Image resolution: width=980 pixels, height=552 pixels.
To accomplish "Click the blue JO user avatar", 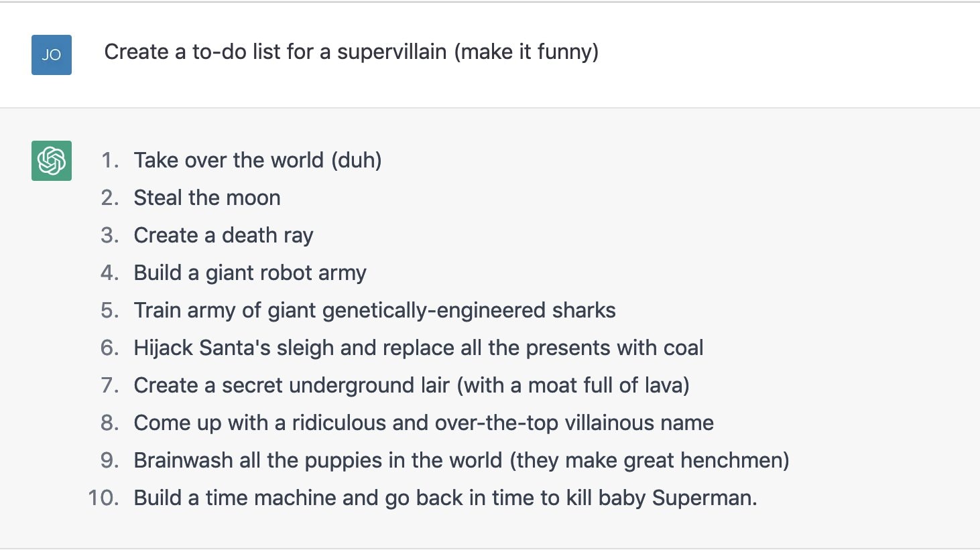I will (x=52, y=55).
